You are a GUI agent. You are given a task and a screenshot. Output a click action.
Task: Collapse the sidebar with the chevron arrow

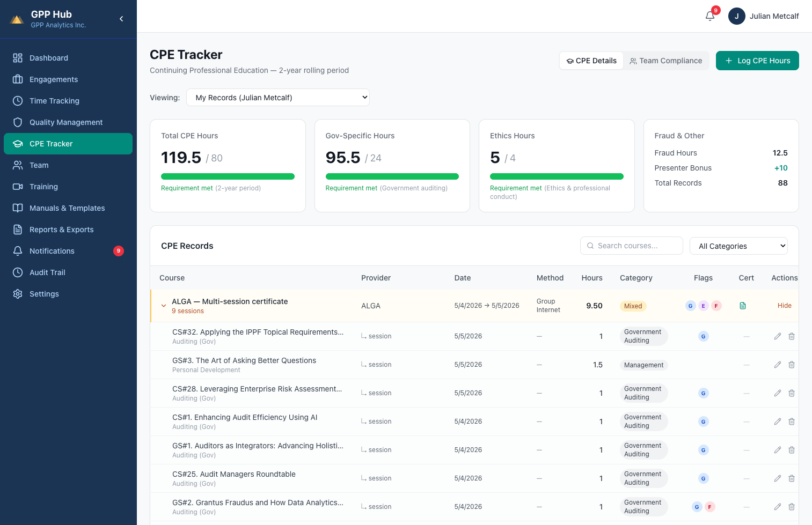tap(121, 19)
